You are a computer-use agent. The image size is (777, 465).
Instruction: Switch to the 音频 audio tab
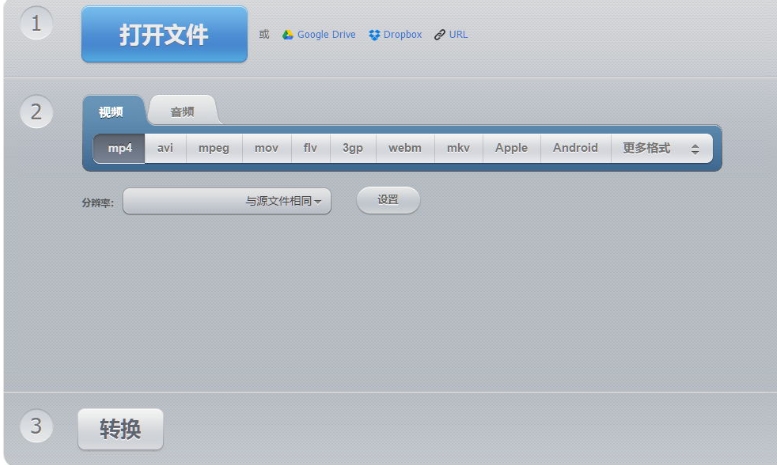click(182, 112)
